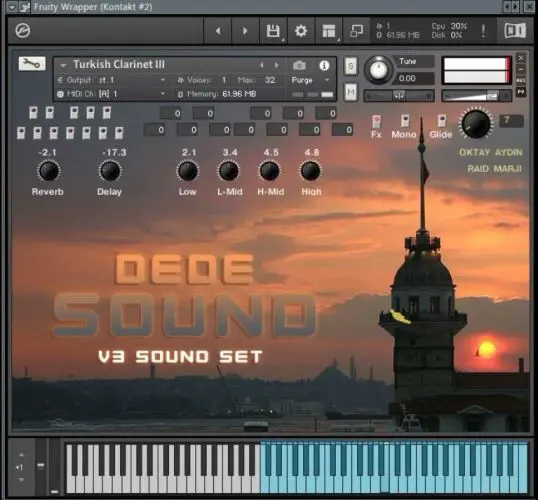
Task: Open the Purge dropdown menu
Action: [310, 80]
